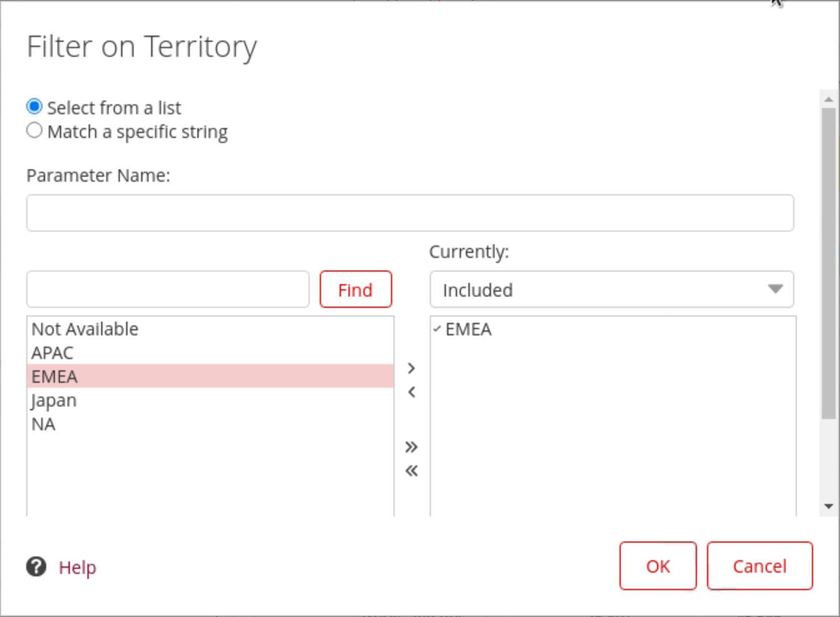Viewport: 840px width, 617px height.
Task: Select Not Available in the list
Action: (x=85, y=329)
